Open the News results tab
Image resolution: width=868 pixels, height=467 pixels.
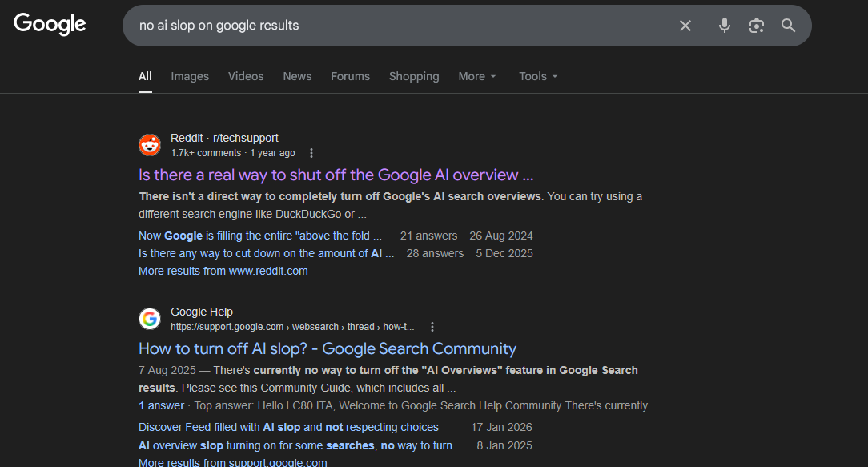point(297,76)
